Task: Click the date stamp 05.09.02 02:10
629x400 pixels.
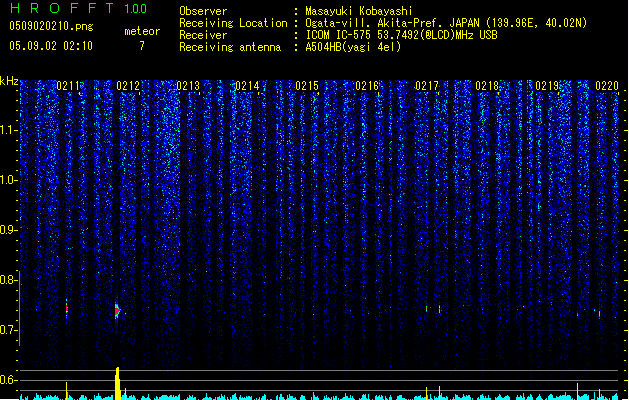Action: tap(51, 46)
